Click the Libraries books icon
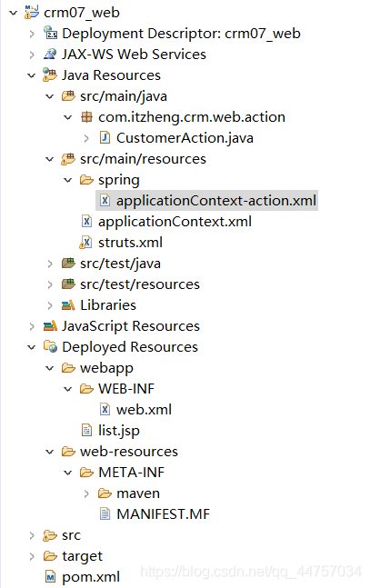The width and height of the screenshot is (370, 588). point(68,305)
